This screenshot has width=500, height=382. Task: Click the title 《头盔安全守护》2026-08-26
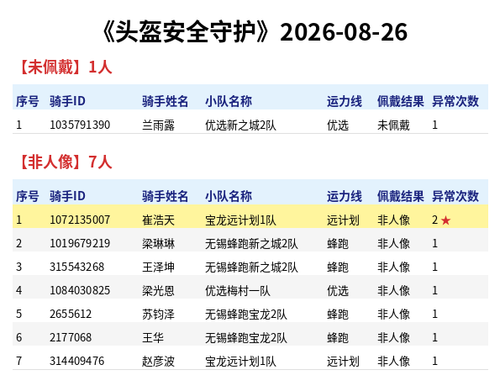tap(254, 32)
